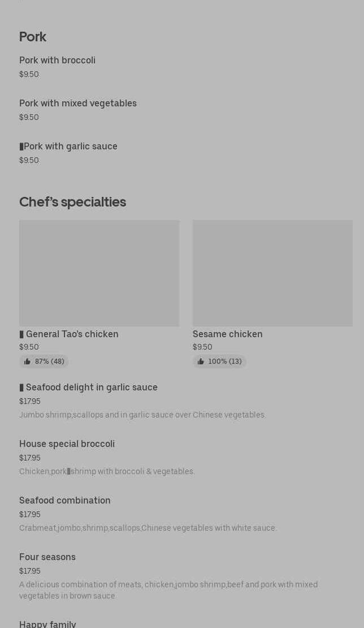Click the spicy marker before Pork with garlic sauce

tap(21, 147)
